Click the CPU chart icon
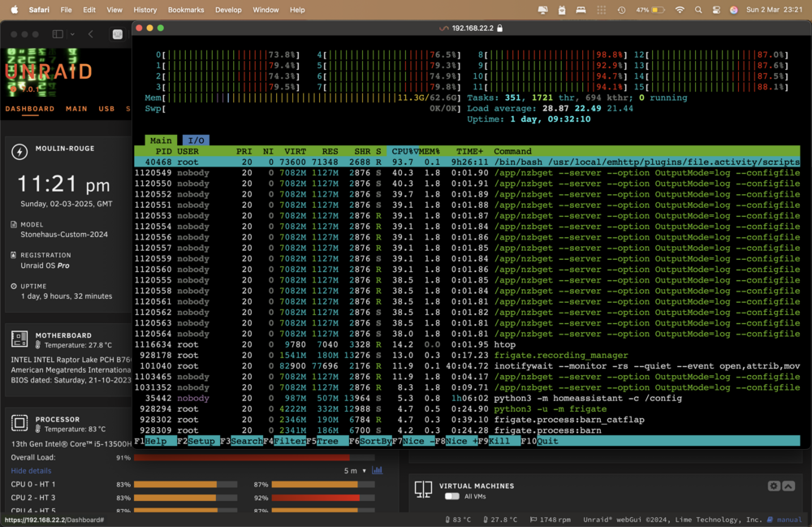Image resolution: width=812 pixels, height=527 pixels. pyautogui.click(x=378, y=470)
